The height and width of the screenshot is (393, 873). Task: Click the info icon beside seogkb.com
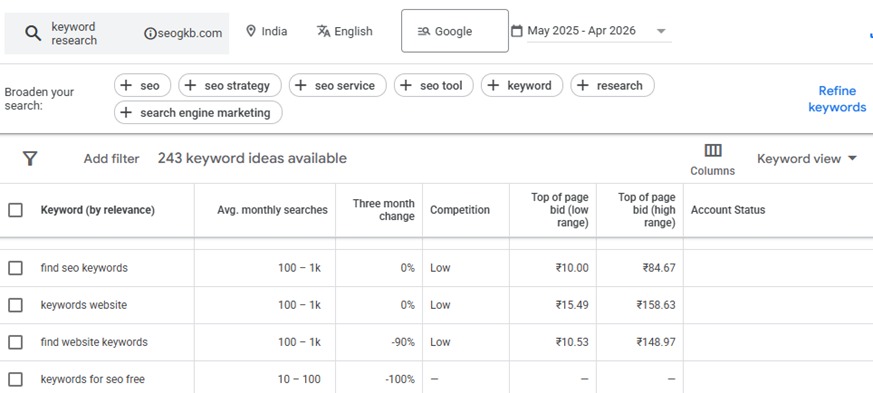(150, 33)
